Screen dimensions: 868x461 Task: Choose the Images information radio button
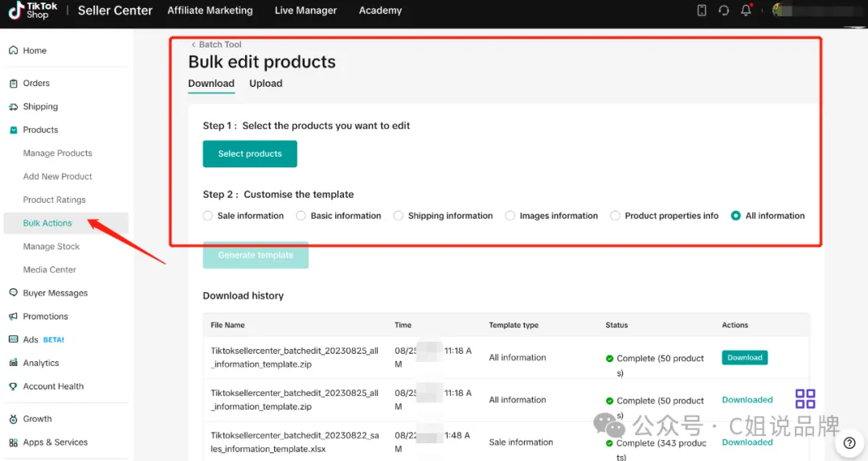coord(510,216)
